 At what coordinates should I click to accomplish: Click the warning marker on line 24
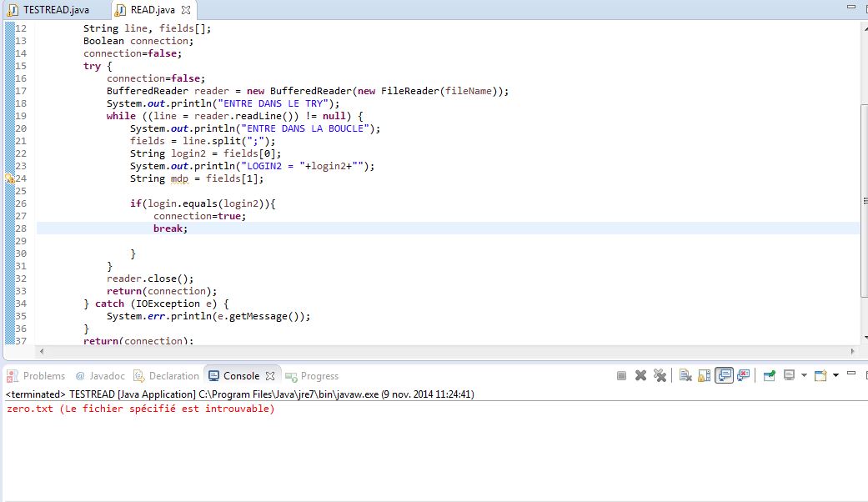tap(10, 178)
